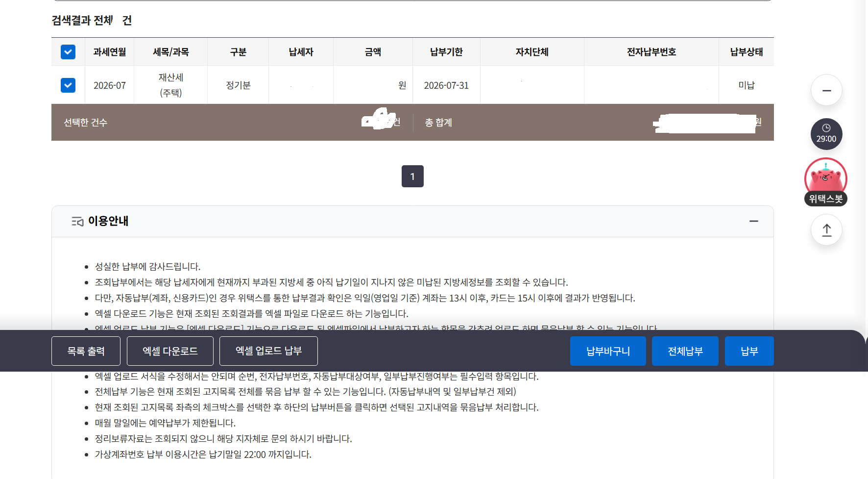Click the 29:00 session timer icon
This screenshot has width=868, height=479.
826,134
